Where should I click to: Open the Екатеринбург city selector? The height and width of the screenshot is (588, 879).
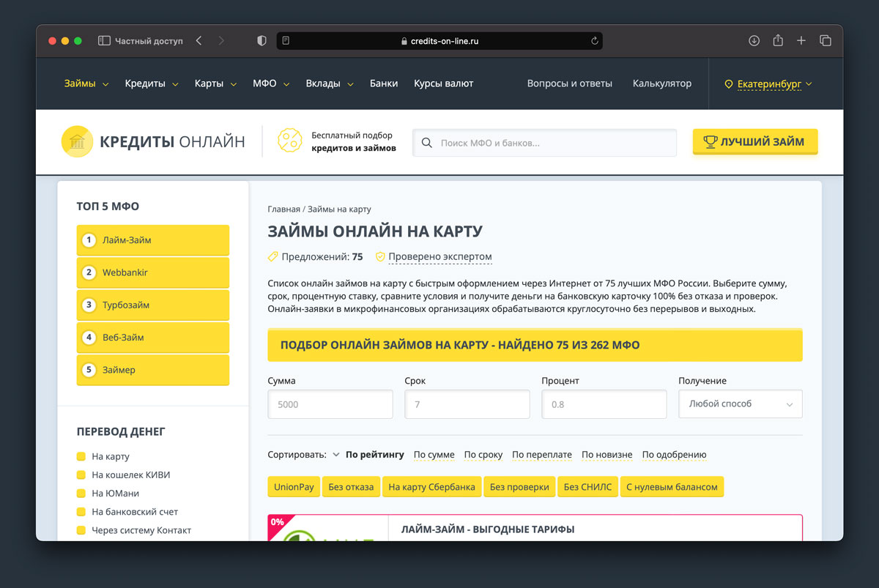[x=768, y=84]
